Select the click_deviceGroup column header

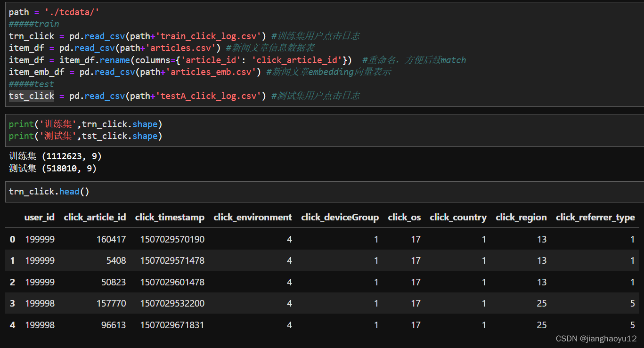[340, 217]
